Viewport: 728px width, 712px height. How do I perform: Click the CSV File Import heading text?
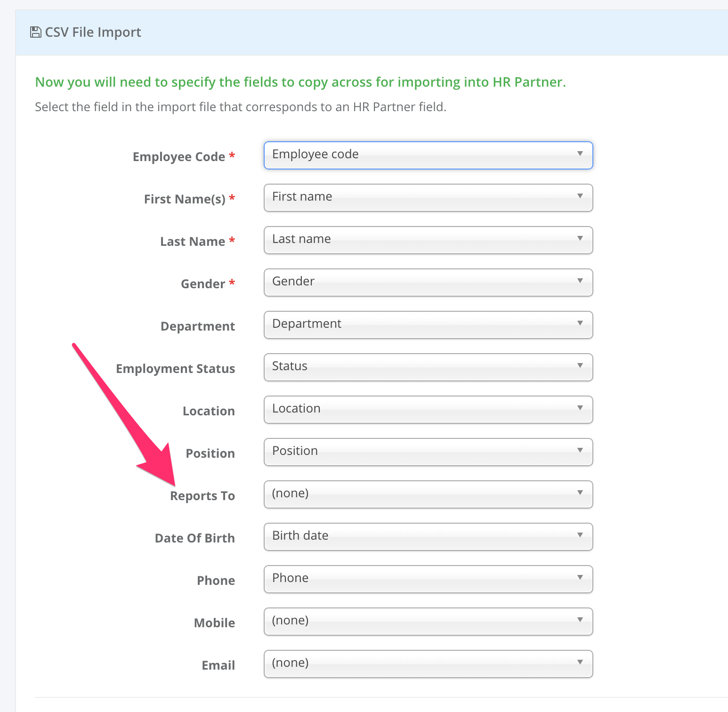(93, 32)
